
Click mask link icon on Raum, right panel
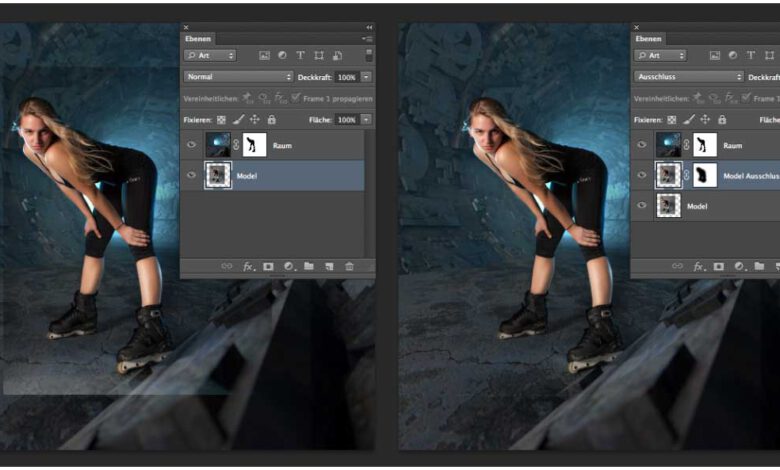686,145
